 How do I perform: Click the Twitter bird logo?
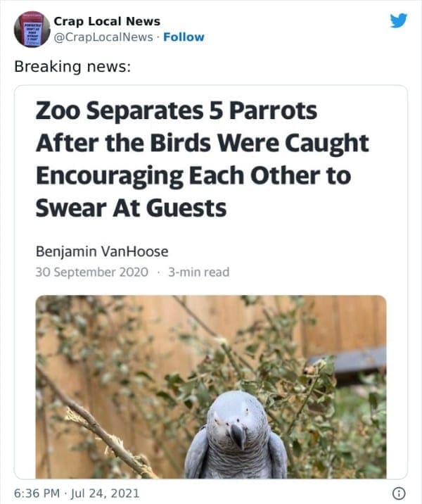coord(399,20)
